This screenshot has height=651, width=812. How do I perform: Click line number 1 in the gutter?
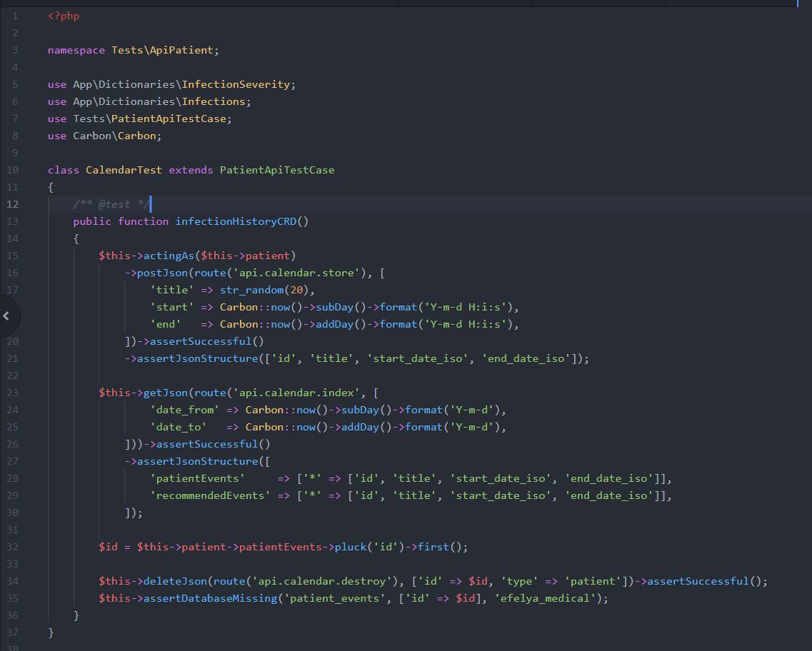(15, 16)
